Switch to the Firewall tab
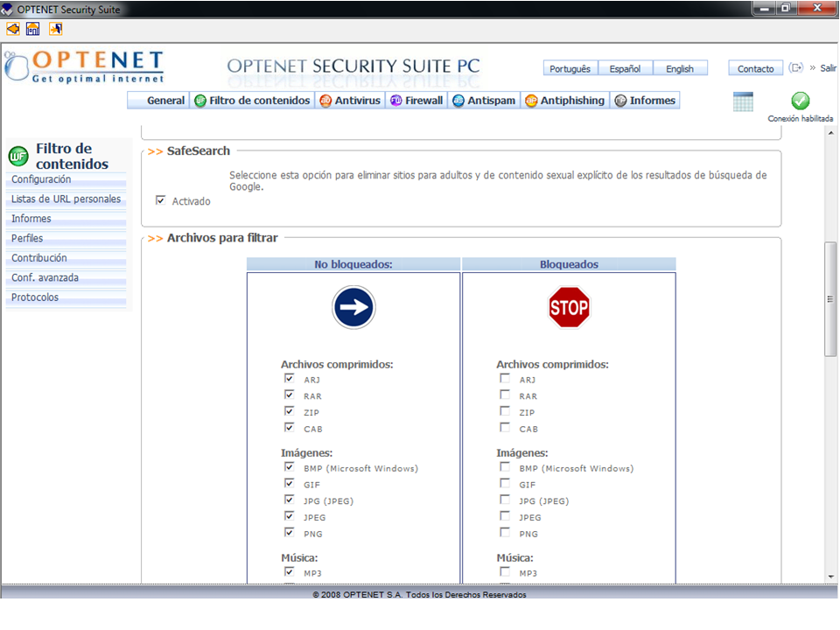This screenshot has height=630, width=840. coord(416,101)
